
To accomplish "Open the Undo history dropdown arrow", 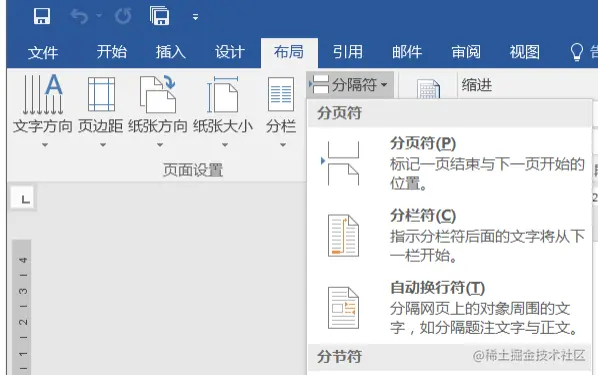I will pyautogui.click(x=99, y=16).
